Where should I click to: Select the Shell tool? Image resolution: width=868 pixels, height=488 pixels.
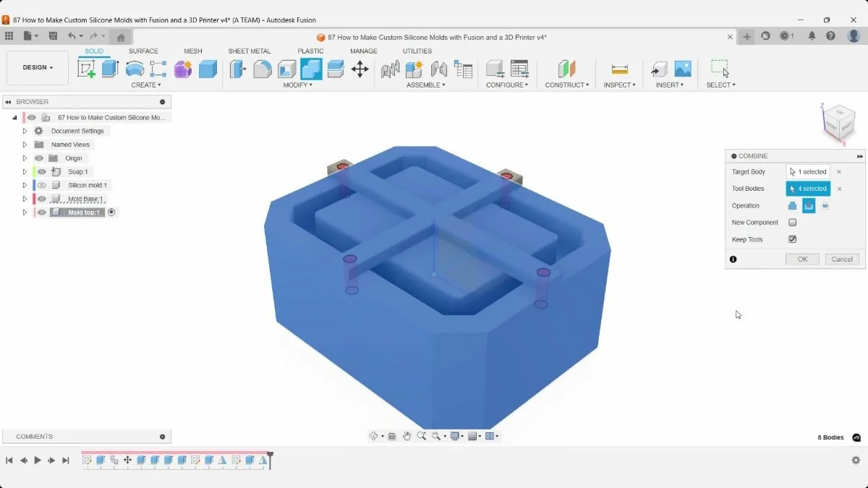pos(287,69)
